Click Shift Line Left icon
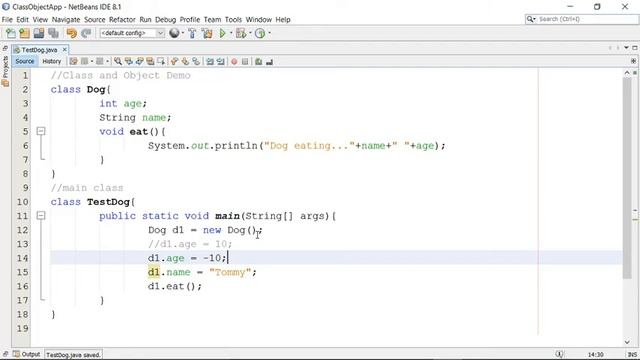This screenshot has width=640, height=360. point(210,61)
